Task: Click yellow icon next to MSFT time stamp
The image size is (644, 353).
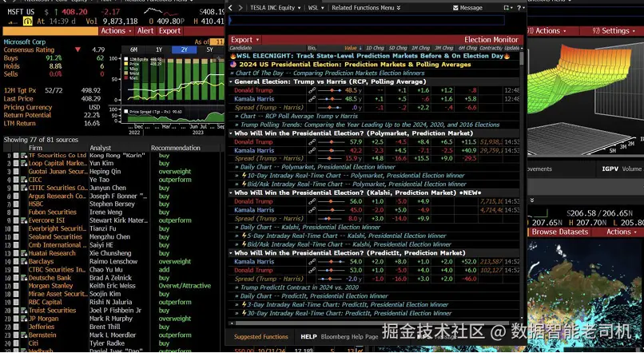Action: tap(28, 22)
